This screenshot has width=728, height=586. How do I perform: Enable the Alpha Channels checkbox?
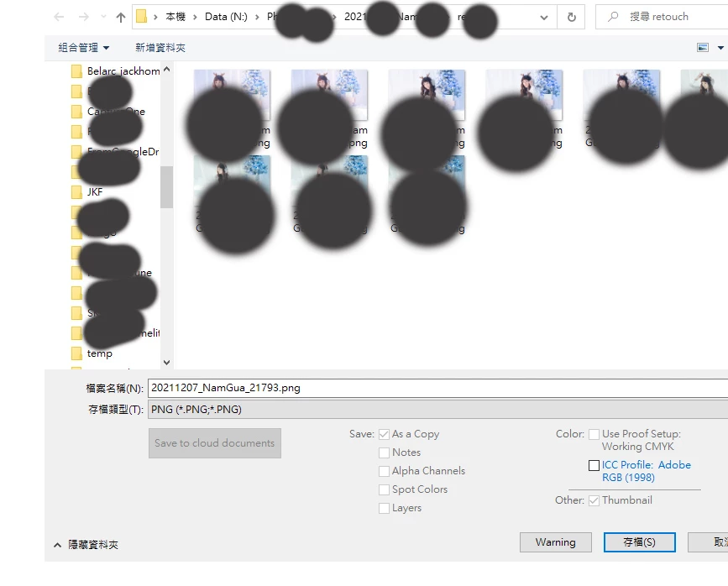(x=384, y=471)
